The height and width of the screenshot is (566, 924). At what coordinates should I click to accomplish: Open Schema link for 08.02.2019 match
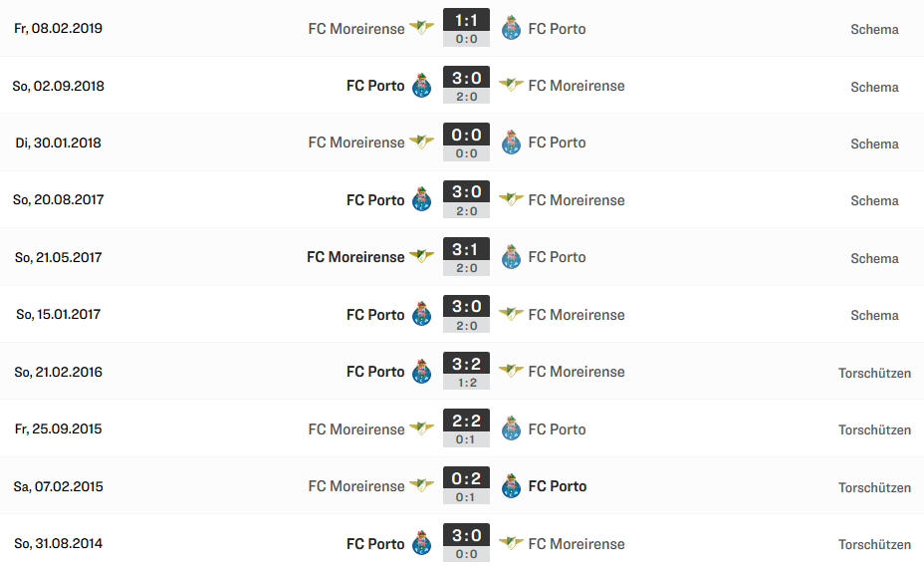tap(874, 30)
